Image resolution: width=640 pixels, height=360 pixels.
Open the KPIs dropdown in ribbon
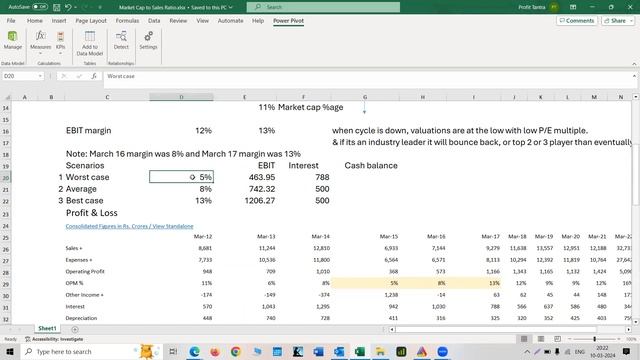pos(60,42)
